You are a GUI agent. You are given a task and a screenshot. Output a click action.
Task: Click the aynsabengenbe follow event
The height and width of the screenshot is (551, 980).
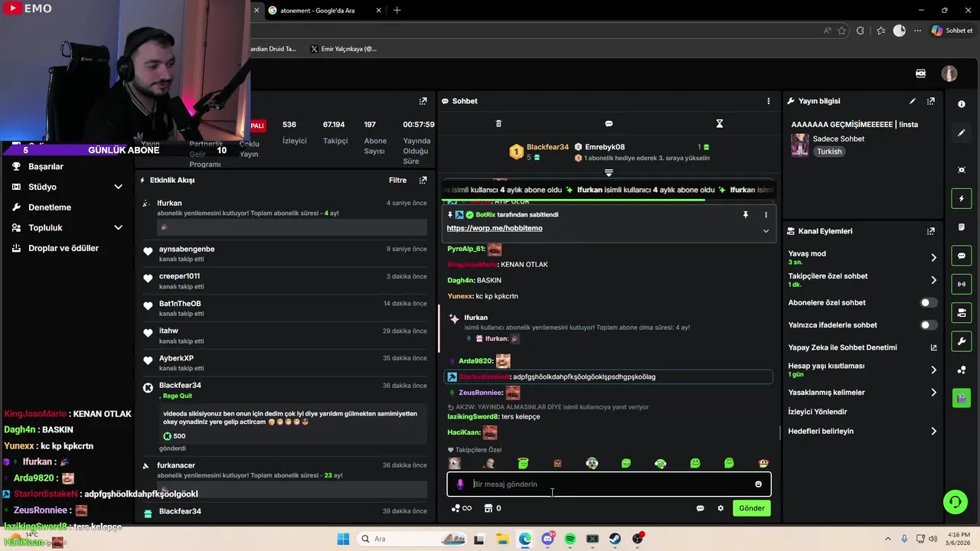[x=285, y=253]
